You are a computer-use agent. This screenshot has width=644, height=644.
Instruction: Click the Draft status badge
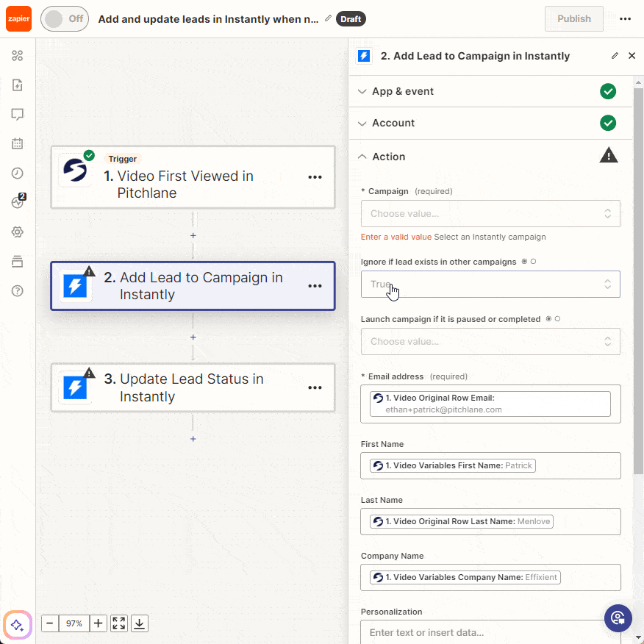pos(351,19)
